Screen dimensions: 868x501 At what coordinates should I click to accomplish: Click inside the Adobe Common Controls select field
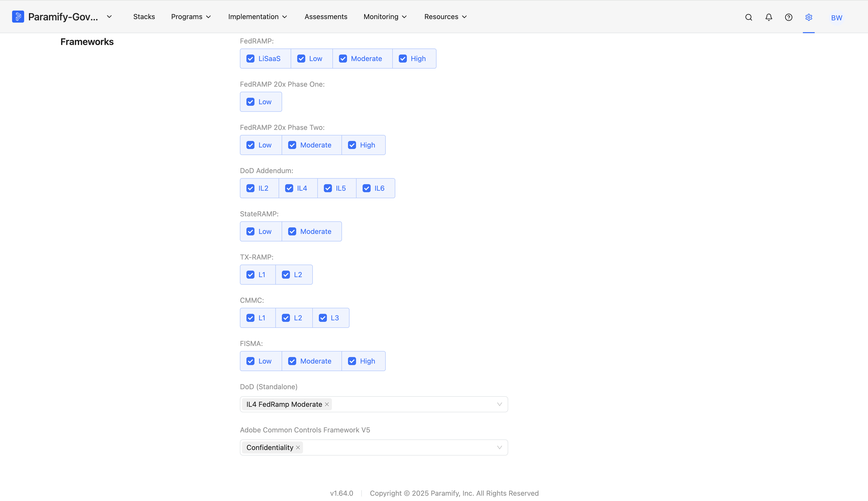pos(374,448)
